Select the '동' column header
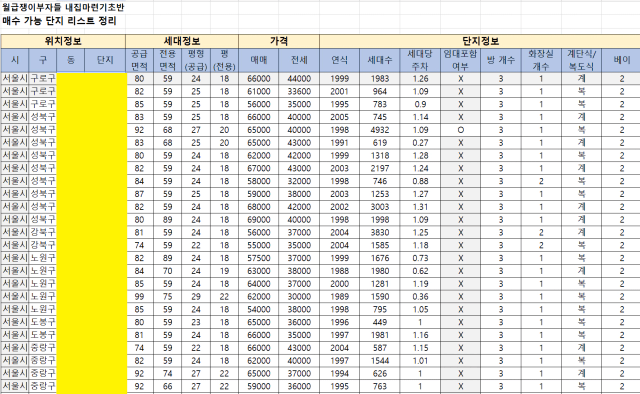640x394 pixels. (x=71, y=60)
